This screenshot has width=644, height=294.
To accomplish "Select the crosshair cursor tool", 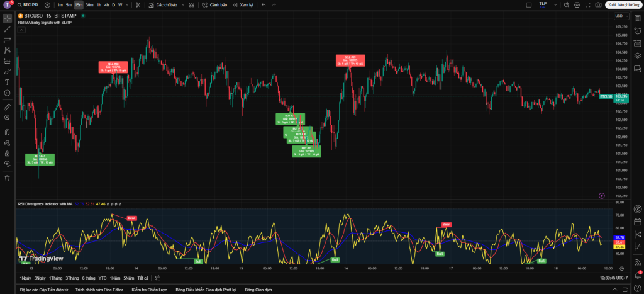I will [x=7, y=18].
